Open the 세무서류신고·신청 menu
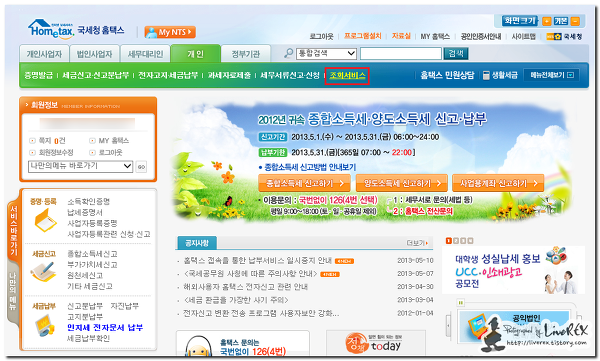Viewport: 600px width, 361px height. click(290, 75)
